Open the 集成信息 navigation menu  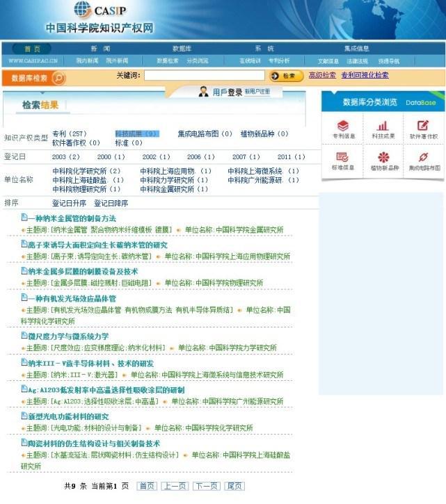pos(356,49)
